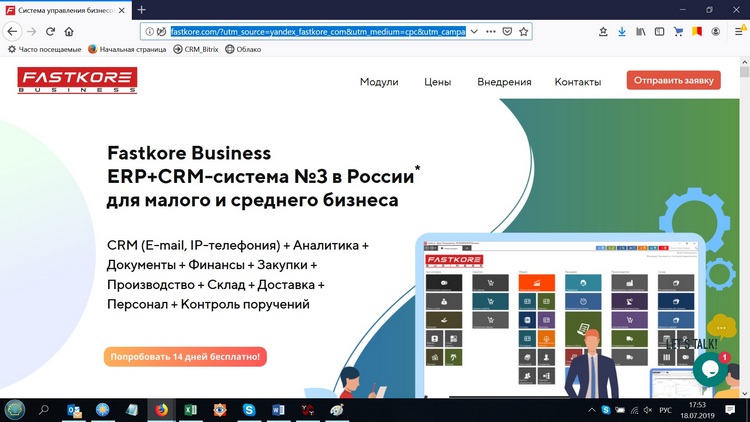The width and height of the screenshot is (750, 422).
Task: Open the Внедрения menu item
Action: (x=504, y=82)
